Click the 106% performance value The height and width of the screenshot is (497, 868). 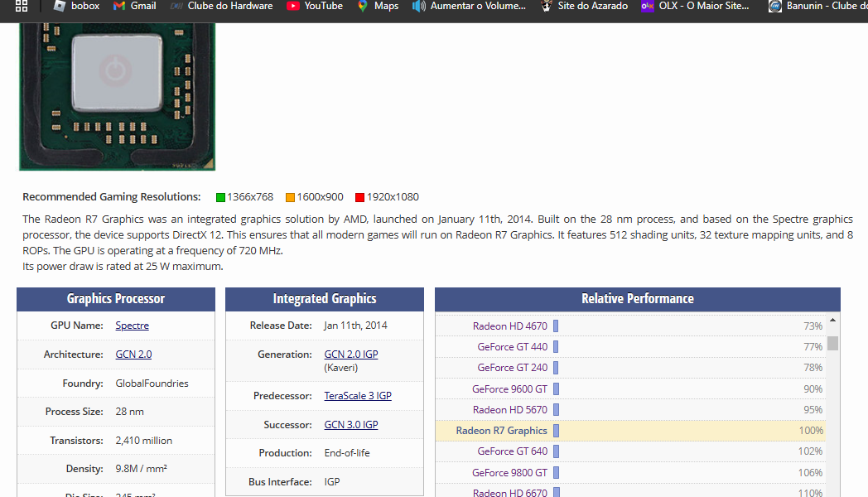click(810, 473)
